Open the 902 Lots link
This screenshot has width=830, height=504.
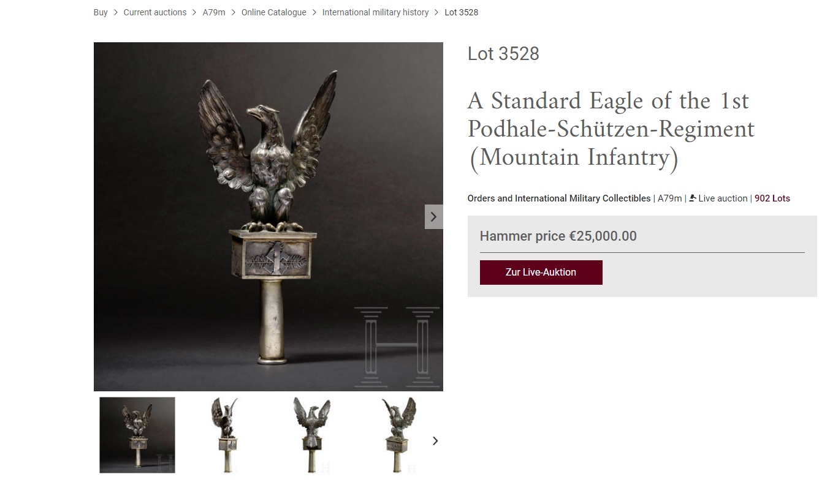pyautogui.click(x=772, y=198)
